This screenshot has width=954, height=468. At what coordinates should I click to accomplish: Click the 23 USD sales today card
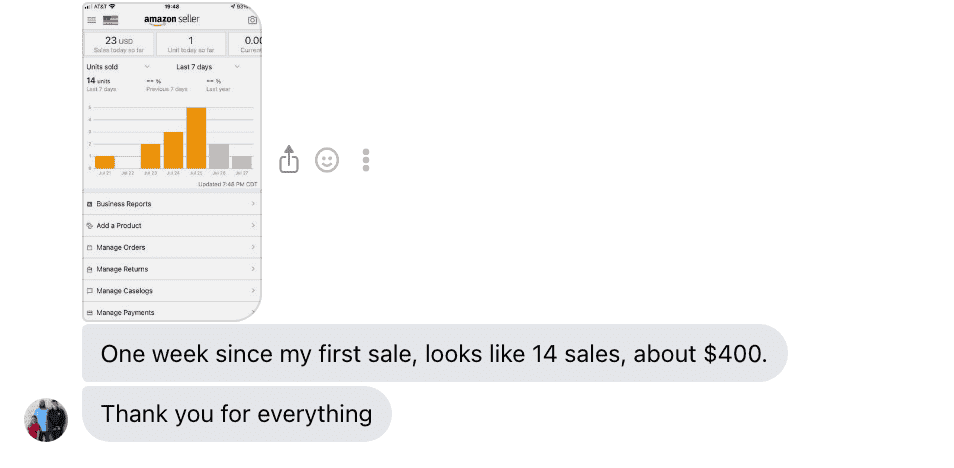119,44
